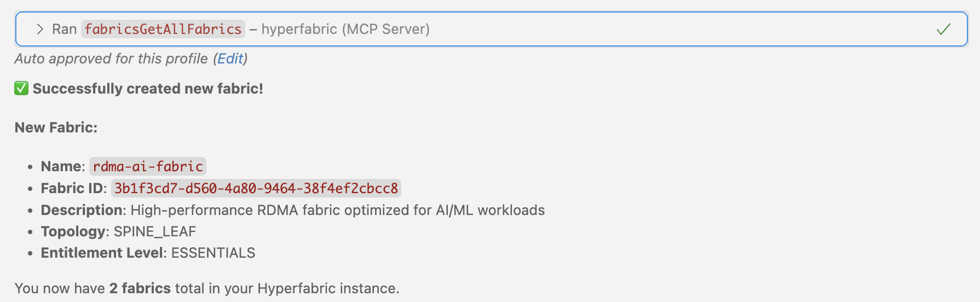Click the rdma-ai-fabric name code snippet
The height and width of the screenshot is (302, 980).
coord(148,166)
